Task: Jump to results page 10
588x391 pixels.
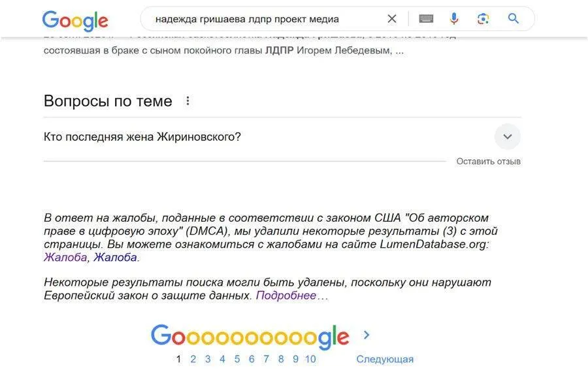Action: pos(310,359)
